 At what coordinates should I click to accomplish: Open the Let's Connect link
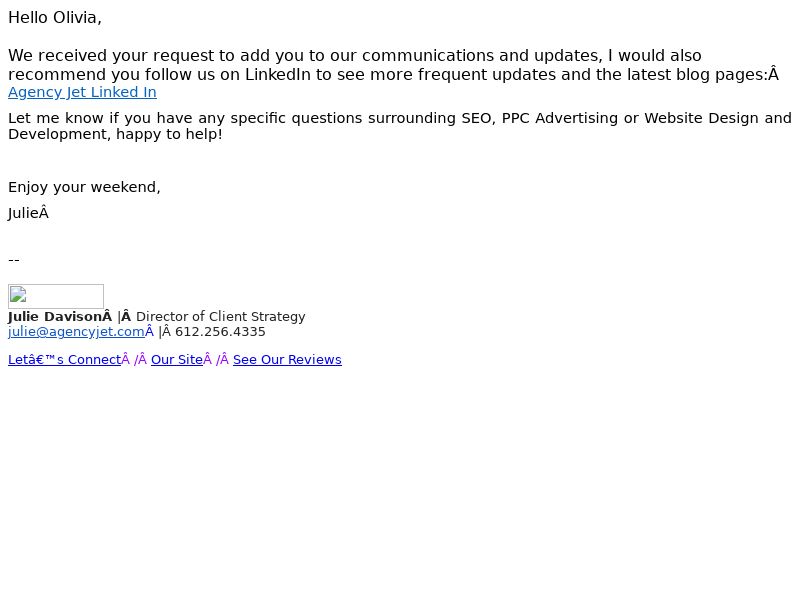click(x=65, y=360)
